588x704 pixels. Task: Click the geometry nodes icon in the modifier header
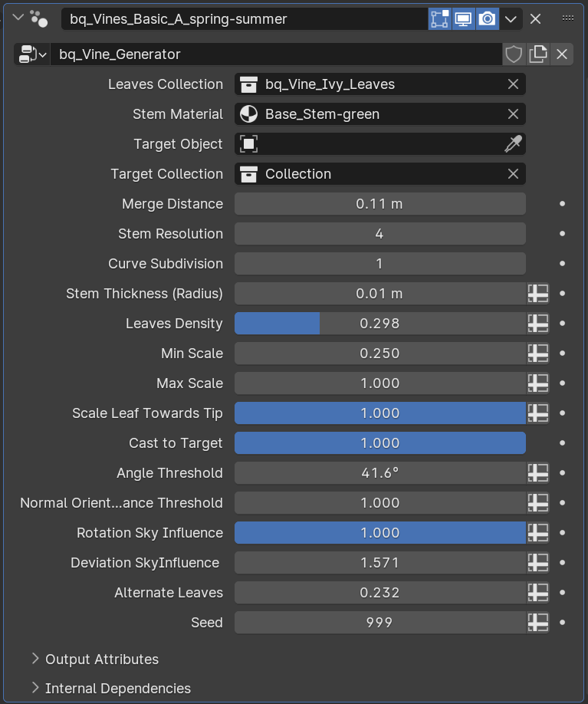[x=38, y=18]
